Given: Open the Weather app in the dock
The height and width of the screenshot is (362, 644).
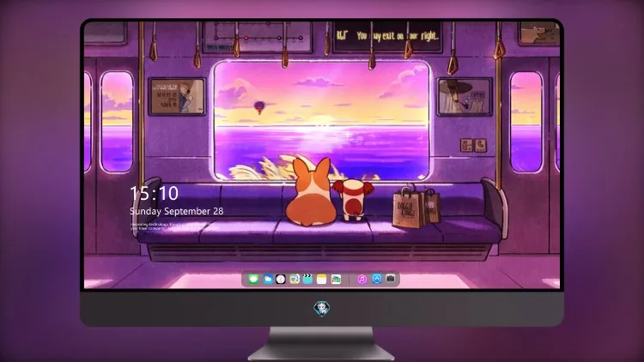Looking at the screenshot, I should click(x=267, y=280).
